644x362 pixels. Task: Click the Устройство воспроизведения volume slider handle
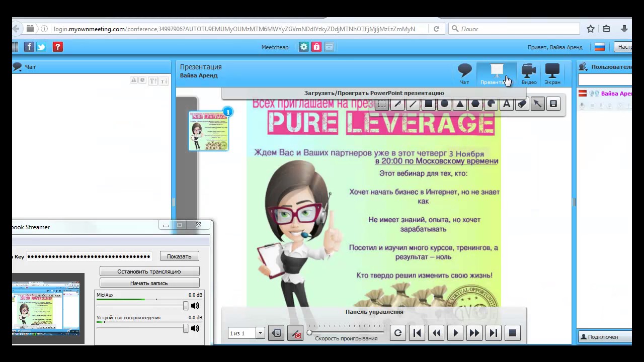click(x=186, y=328)
